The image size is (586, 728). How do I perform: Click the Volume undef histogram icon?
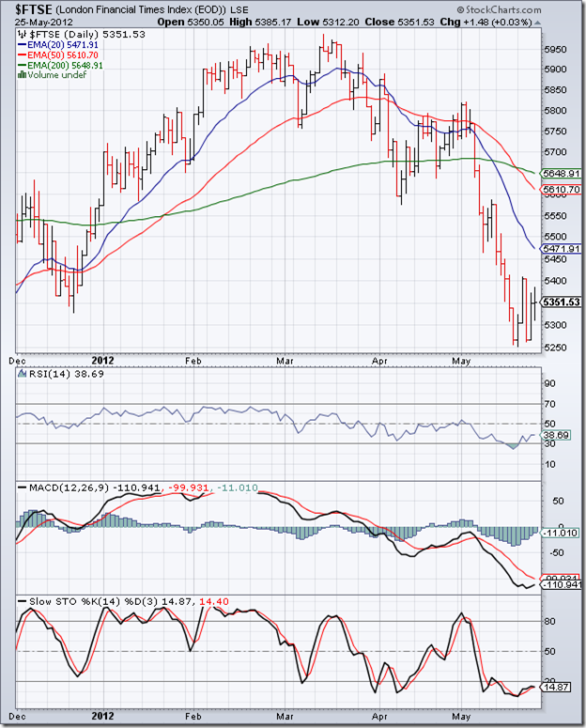click(x=22, y=75)
